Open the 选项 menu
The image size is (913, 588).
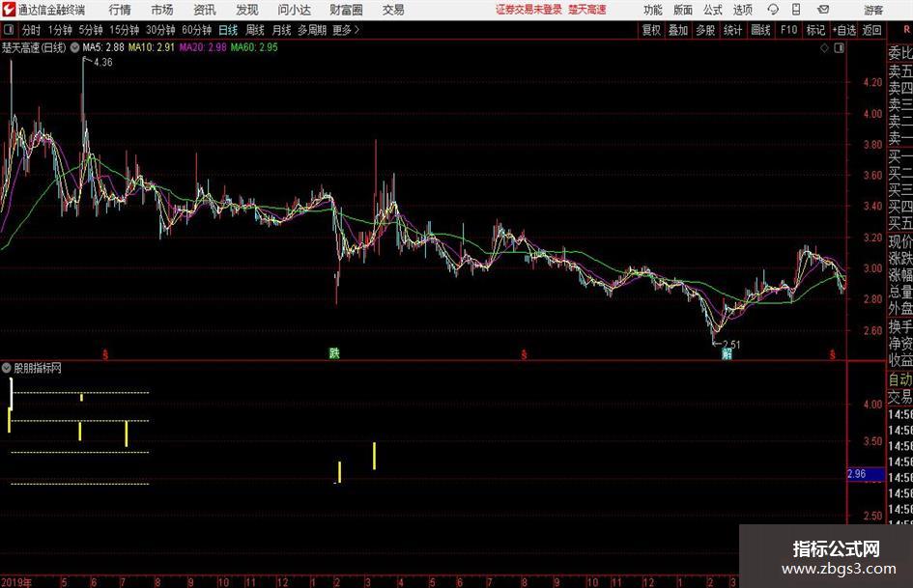[742, 10]
